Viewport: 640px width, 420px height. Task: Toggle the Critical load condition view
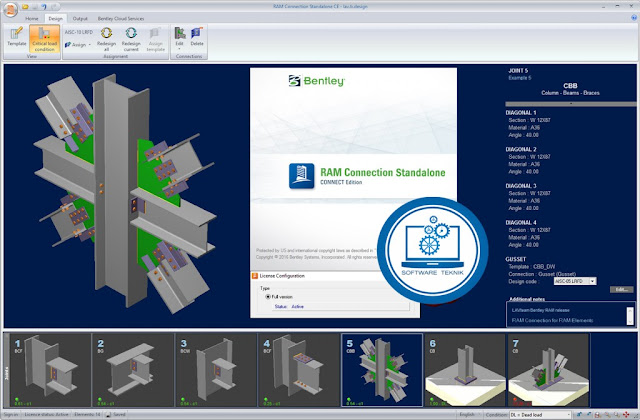coord(44,39)
